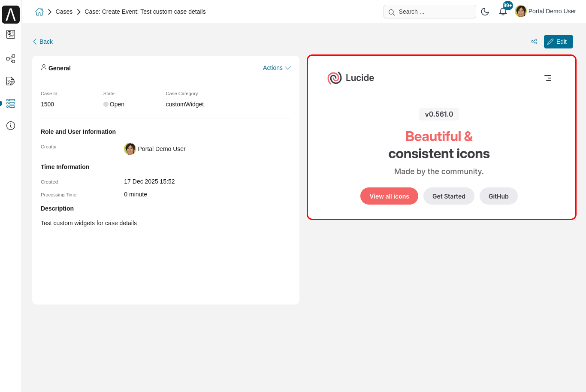586x392 pixels.
Task: Navigate to the Cases breadcrumb
Action: (x=64, y=12)
